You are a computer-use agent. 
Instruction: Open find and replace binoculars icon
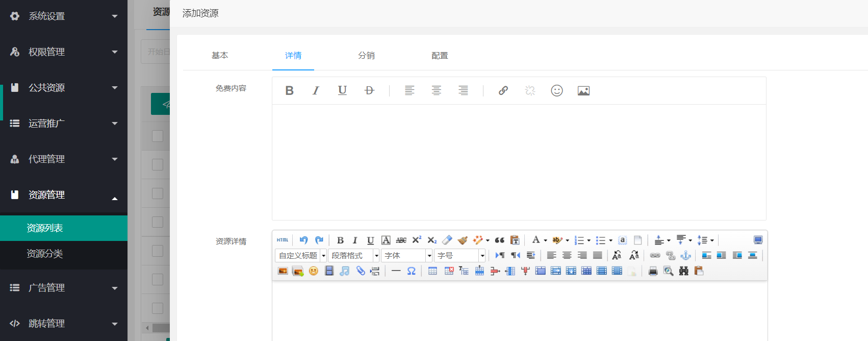[684, 271]
